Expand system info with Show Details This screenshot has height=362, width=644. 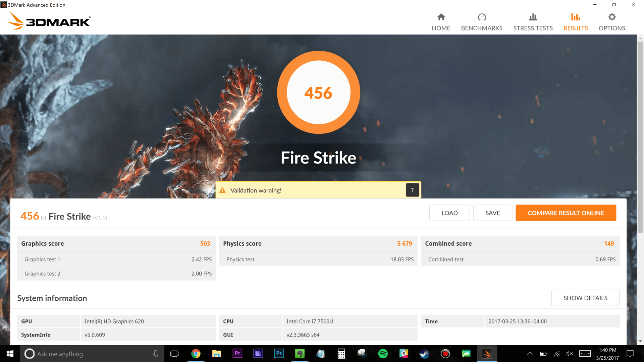click(x=585, y=298)
